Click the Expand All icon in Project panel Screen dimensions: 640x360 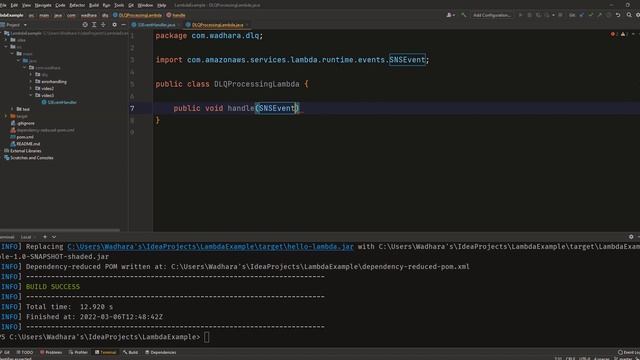(94, 25)
